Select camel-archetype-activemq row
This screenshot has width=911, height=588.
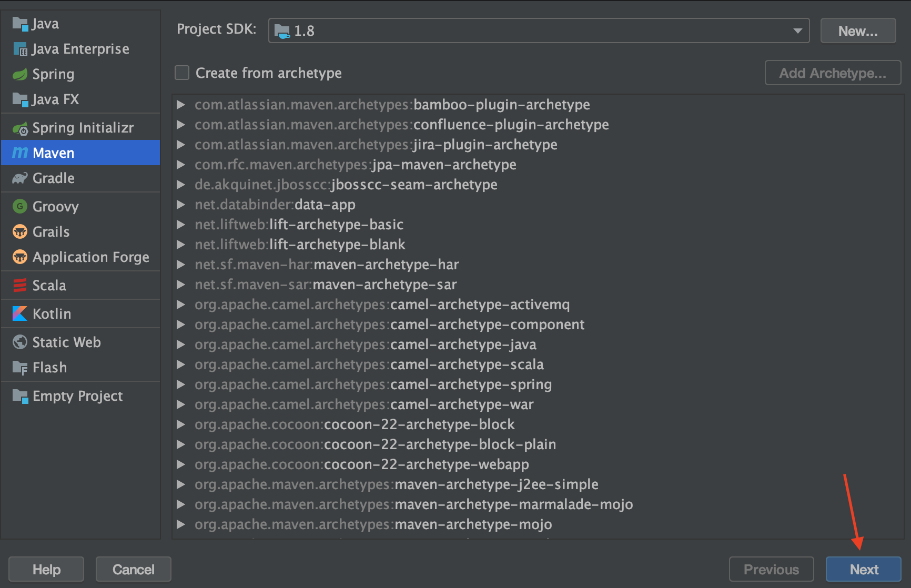pos(538,305)
